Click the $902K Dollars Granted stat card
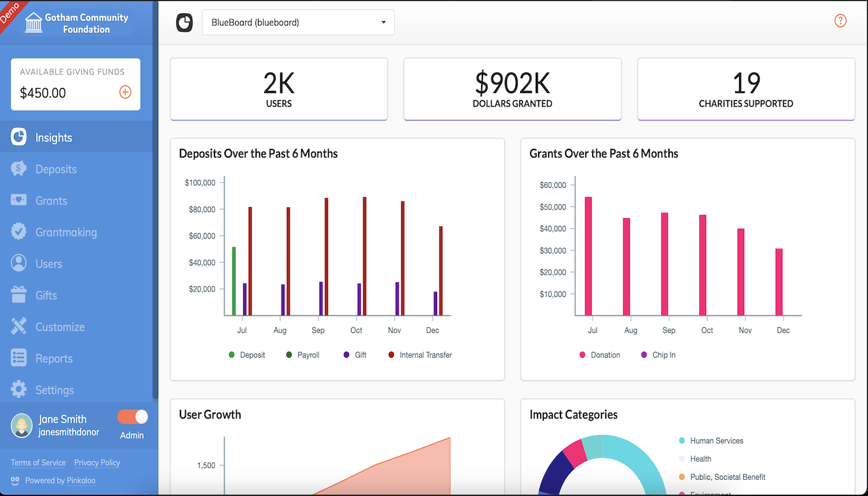This screenshot has height=496, width=868. pyautogui.click(x=512, y=89)
